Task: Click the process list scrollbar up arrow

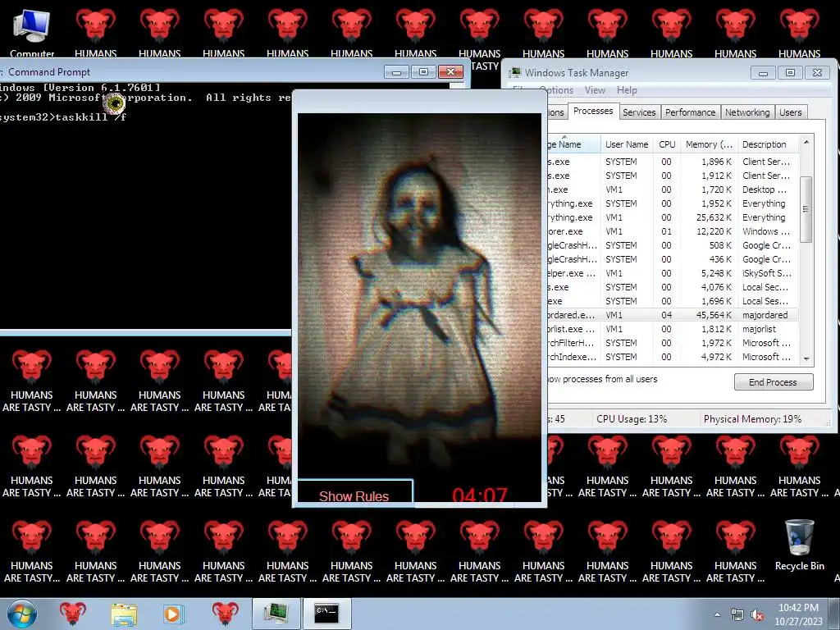Action: pyautogui.click(x=806, y=143)
